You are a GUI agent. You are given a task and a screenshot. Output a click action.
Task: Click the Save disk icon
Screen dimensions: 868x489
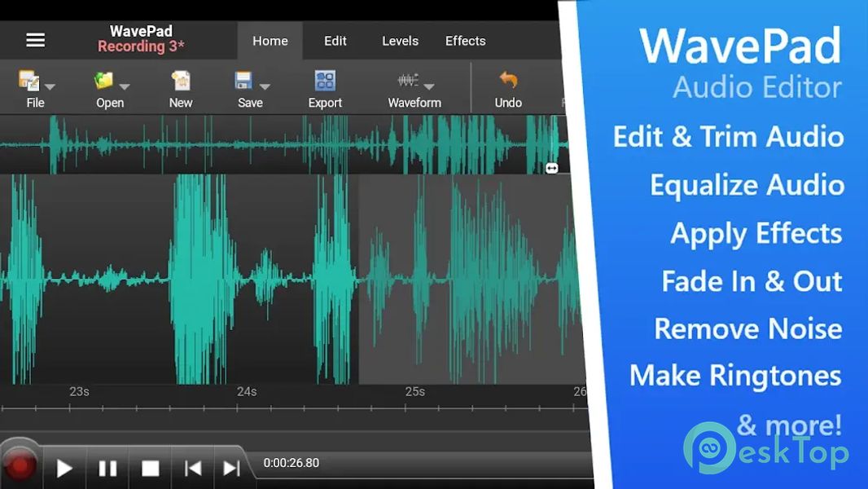(243, 81)
